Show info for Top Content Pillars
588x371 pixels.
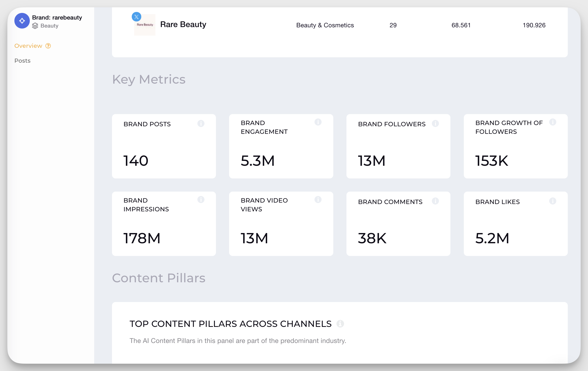(340, 324)
